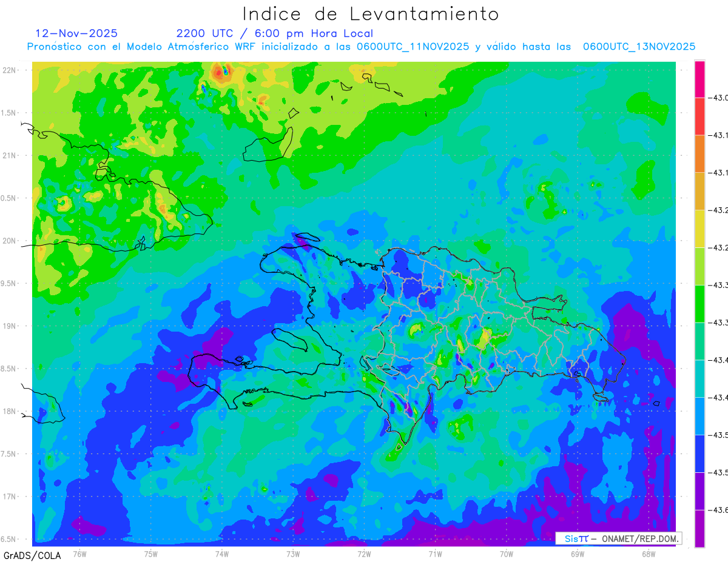This screenshot has width=728, height=562.
Task: Click the '71W' longitude label
Action: pos(435,553)
